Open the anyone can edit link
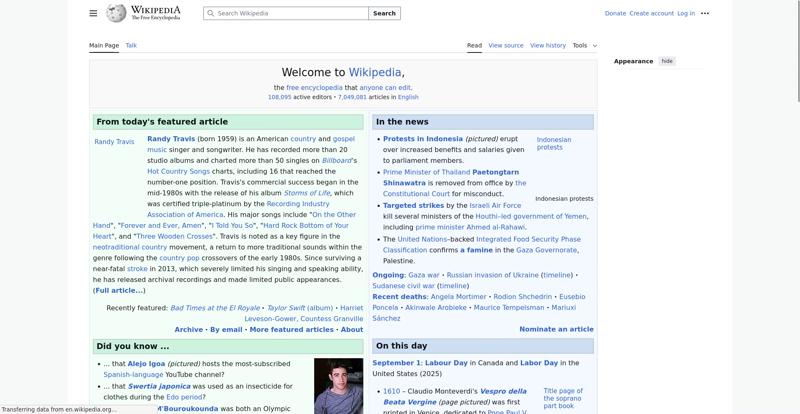This screenshot has width=800, height=414. point(385,88)
